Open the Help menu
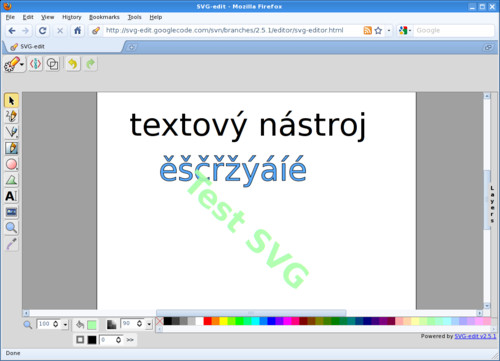The height and width of the screenshot is (361, 500). 156,17
